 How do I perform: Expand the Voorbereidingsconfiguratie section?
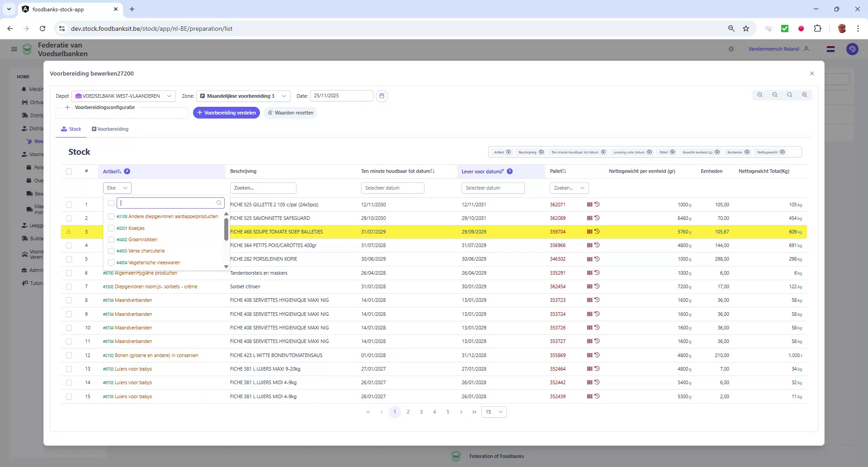tap(67, 107)
